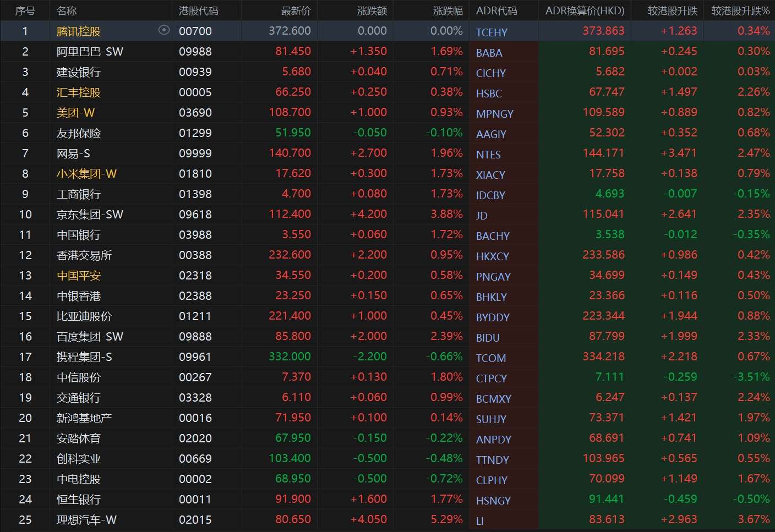The image size is (775, 532).
Task: Open the 美团-W stock entry
Action: pos(75,113)
